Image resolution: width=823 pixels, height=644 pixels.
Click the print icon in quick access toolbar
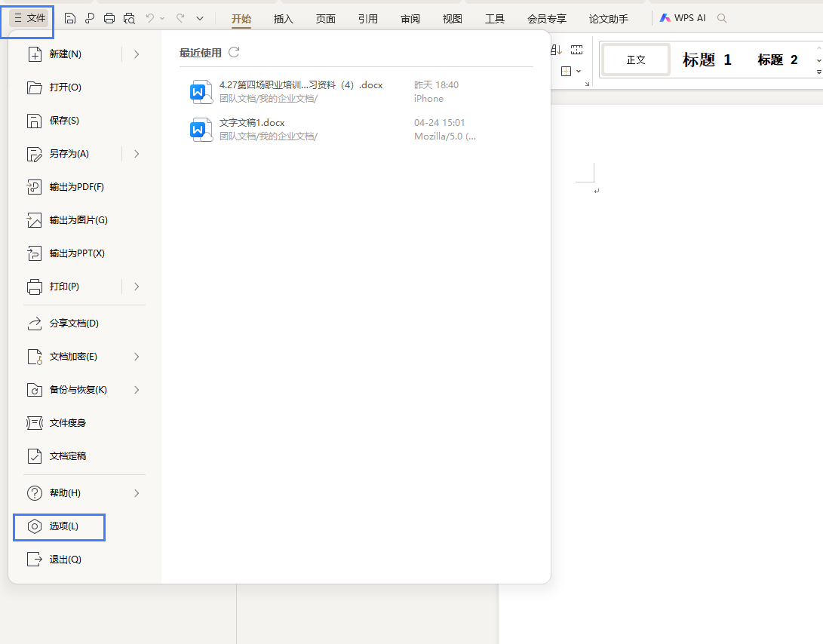pyautogui.click(x=109, y=18)
